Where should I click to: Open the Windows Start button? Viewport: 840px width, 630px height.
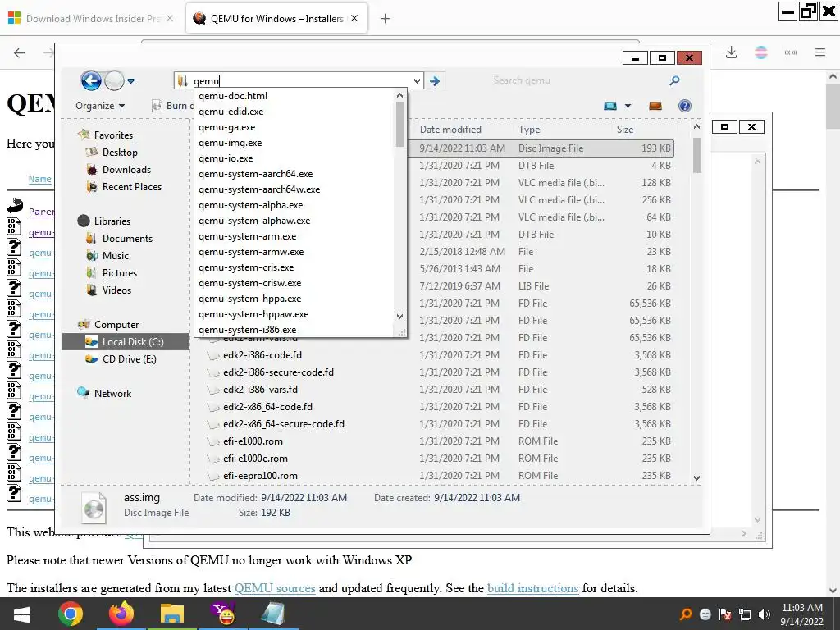(22, 614)
